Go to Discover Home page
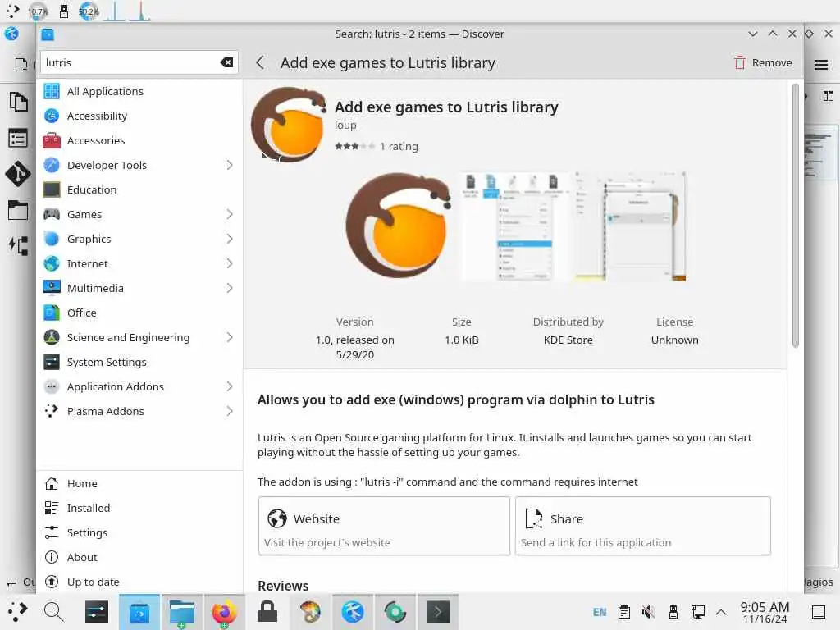Image resolution: width=840 pixels, height=630 pixels. click(x=139, y=483)
